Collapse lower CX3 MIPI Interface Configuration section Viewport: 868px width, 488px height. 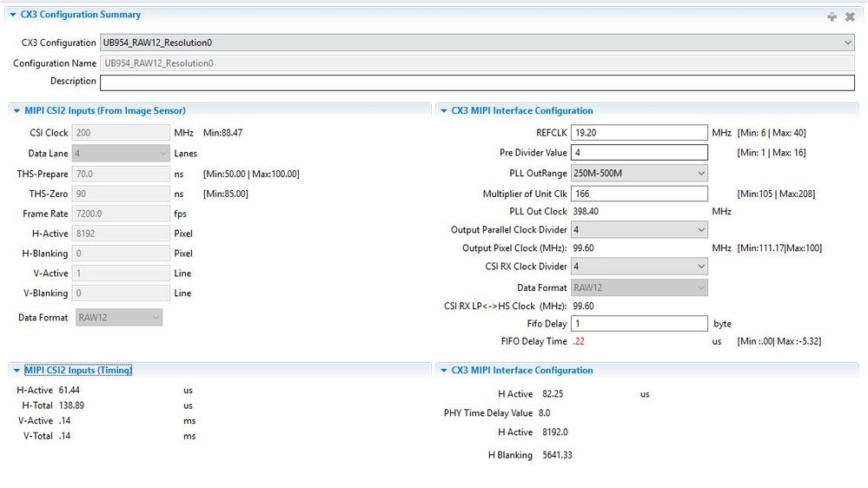pyautogui.click(x=443, y=371)
